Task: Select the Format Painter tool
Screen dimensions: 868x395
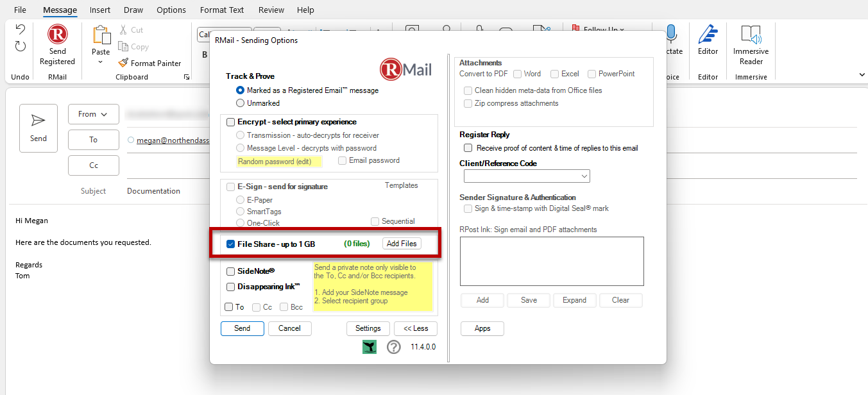Action: coord(149,63)
